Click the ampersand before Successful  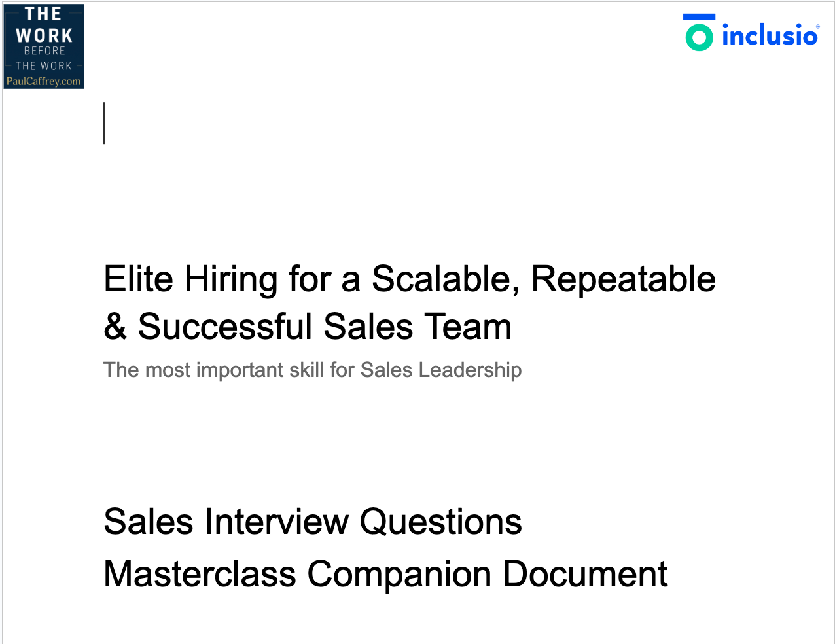[x=115, y=327]
